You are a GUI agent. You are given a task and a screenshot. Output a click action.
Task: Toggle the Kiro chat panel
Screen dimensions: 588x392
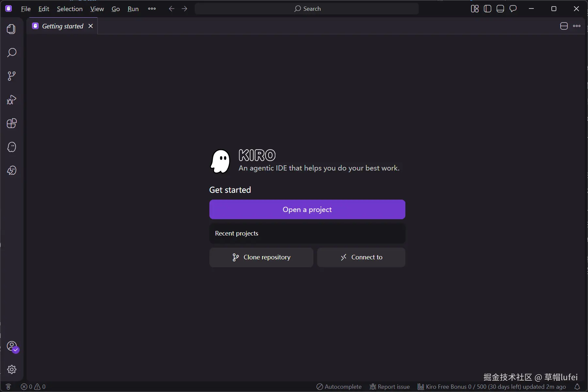point(513,9)
